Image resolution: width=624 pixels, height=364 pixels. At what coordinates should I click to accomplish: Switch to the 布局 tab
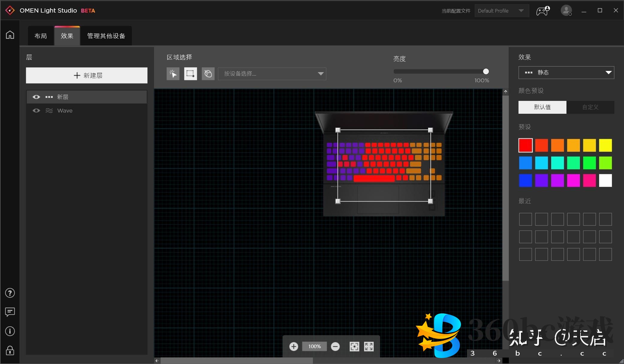click(41, 36)
